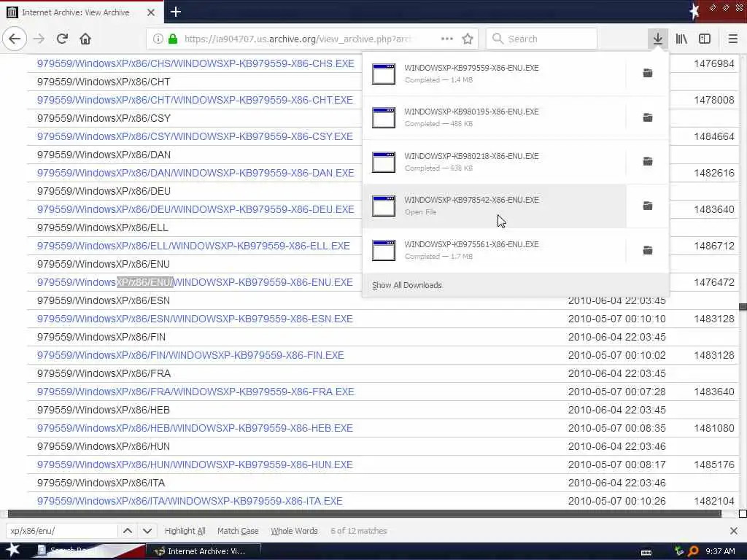Open containing folder for KB980218-X86-ENU download
The image size is (747, 560).
pyautogui.click(x=648, y=161)
